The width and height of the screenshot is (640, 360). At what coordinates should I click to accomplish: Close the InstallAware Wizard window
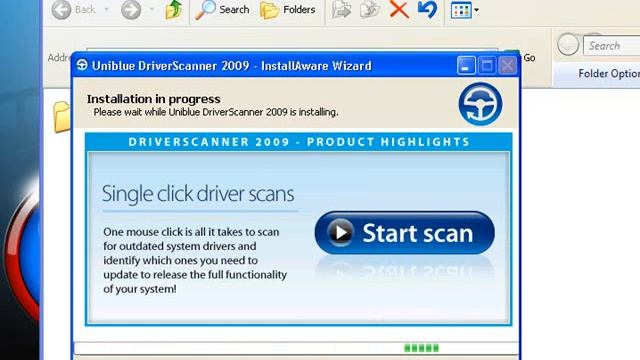(x=508, y=65)
